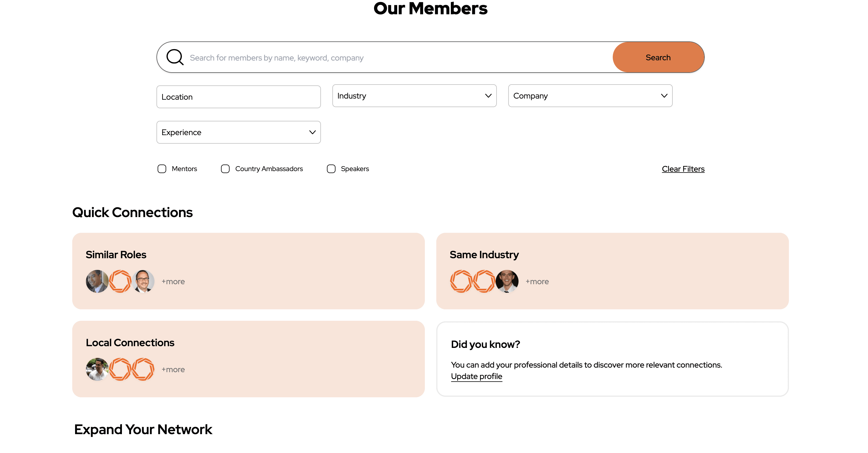This screenshot has height=453, width=868.
Task: Click last orange logo avatar in Local Connections
Action: (143, 369)
